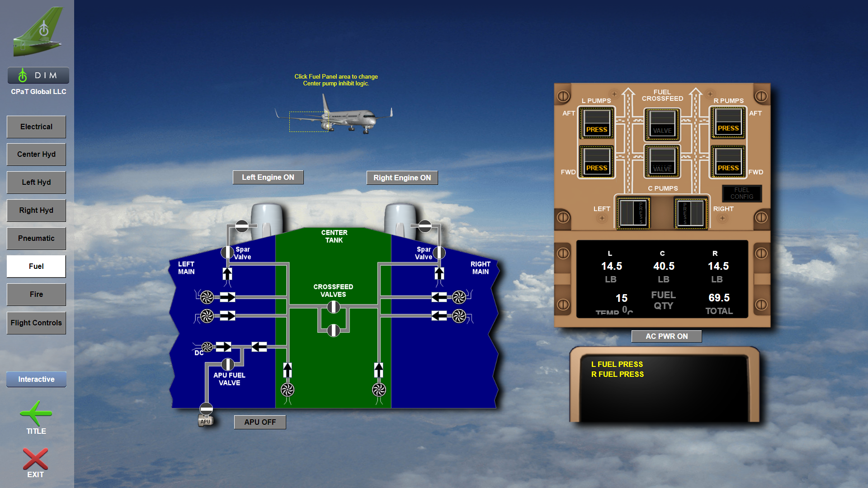The image size is (868, 488).
Task: Click the DIM brightness control slider
Action: [x=38, y=75]
